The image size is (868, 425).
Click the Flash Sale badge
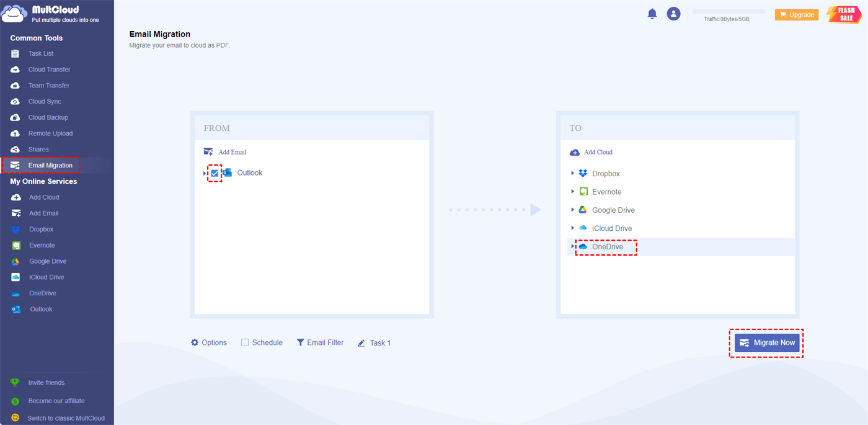pos(844,14)
